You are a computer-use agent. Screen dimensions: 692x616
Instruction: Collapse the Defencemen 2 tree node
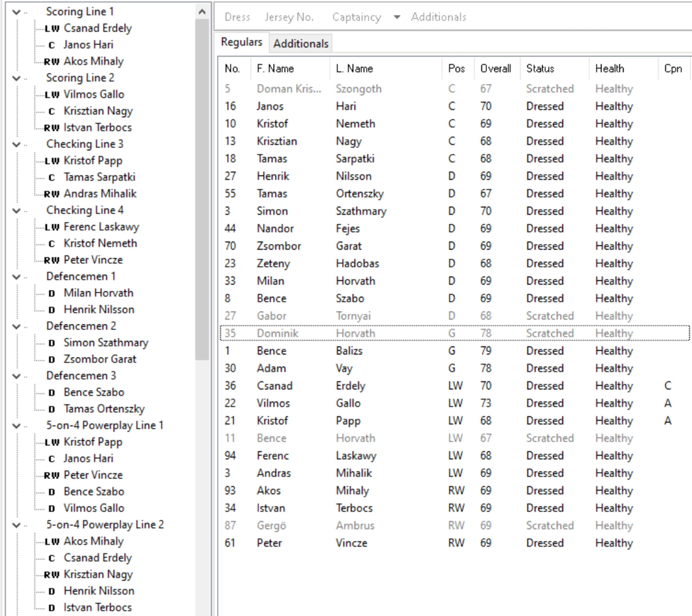17,326
